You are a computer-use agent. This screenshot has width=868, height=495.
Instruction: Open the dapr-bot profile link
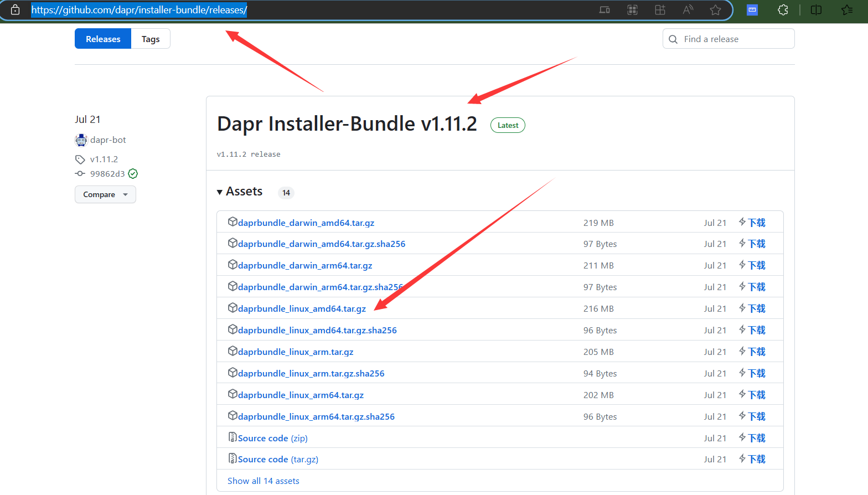(108, 140)
